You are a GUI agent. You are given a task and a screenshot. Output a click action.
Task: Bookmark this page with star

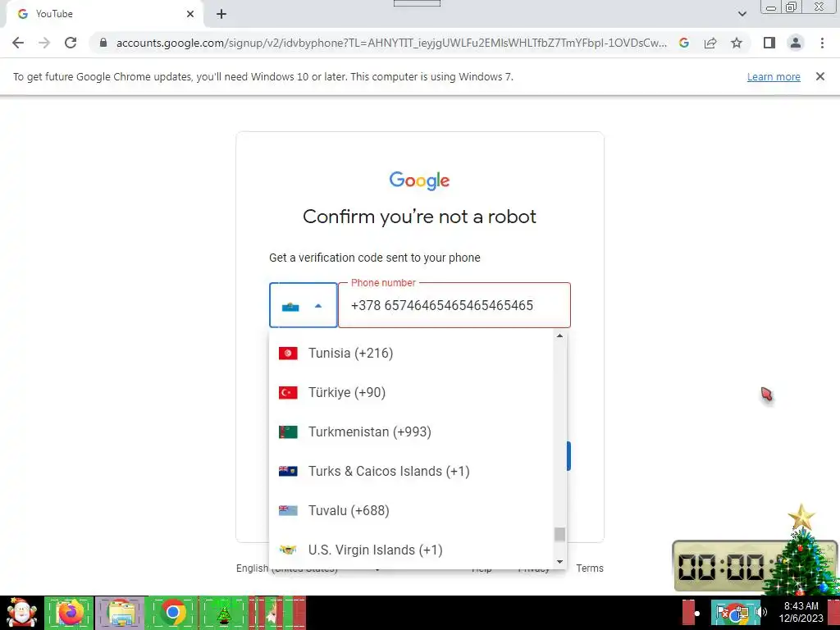click(737, 43)
